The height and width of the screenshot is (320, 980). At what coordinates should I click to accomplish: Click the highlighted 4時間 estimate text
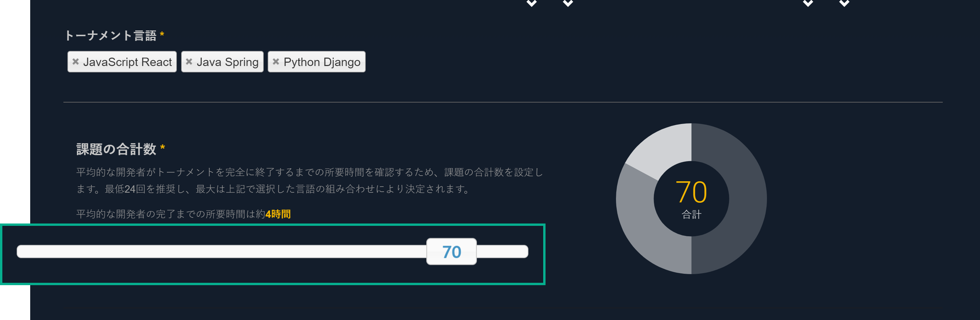pos(278,214)
